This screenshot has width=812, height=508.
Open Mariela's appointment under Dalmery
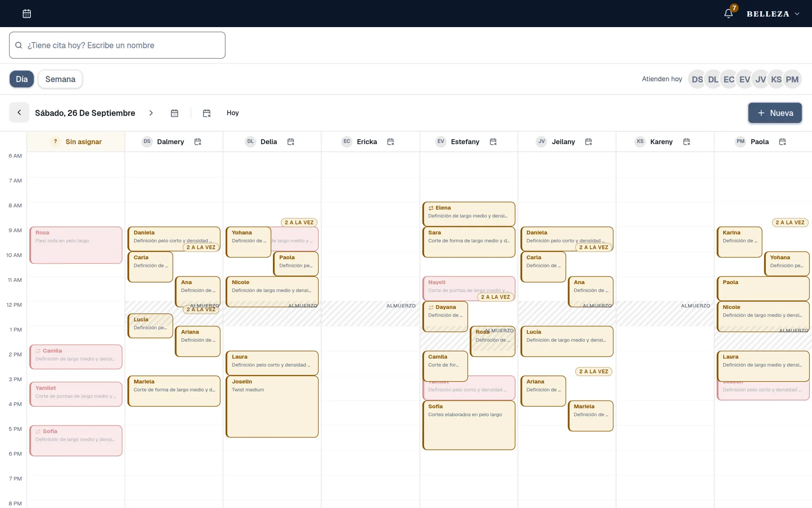pyautogui.click(x=174, y=391)
